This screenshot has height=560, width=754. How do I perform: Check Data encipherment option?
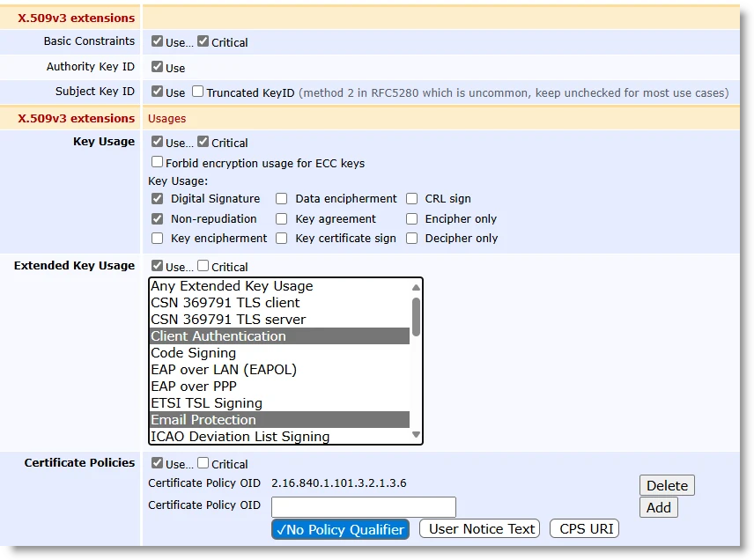(x=281, y=198)
